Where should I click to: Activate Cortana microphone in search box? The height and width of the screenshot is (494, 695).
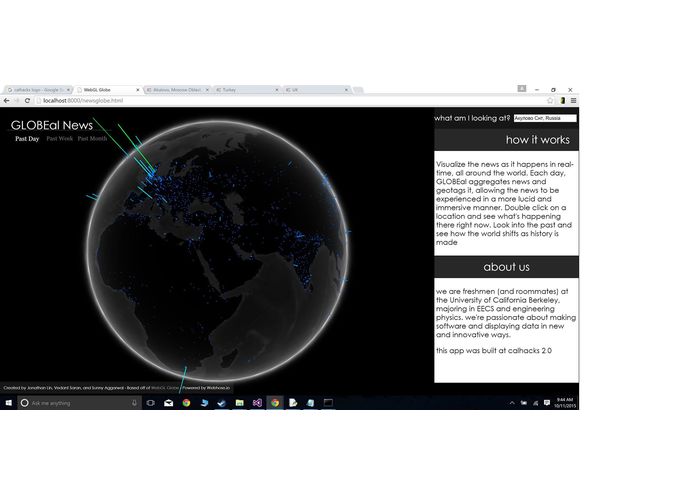[x=134, y=403]
